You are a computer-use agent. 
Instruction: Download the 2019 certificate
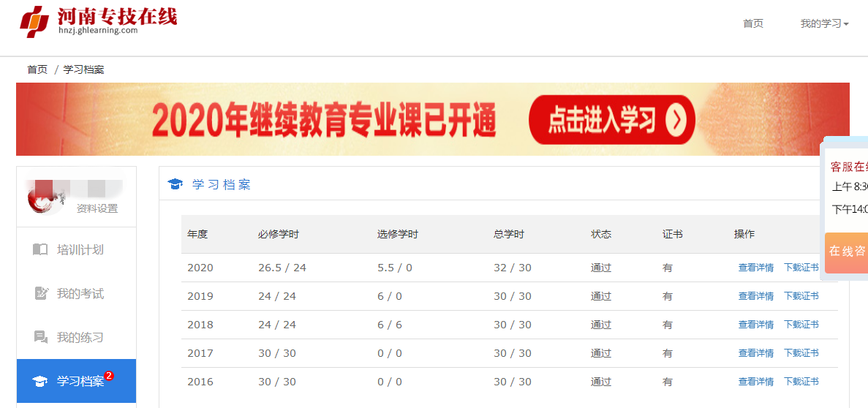[x=801, y=296]
